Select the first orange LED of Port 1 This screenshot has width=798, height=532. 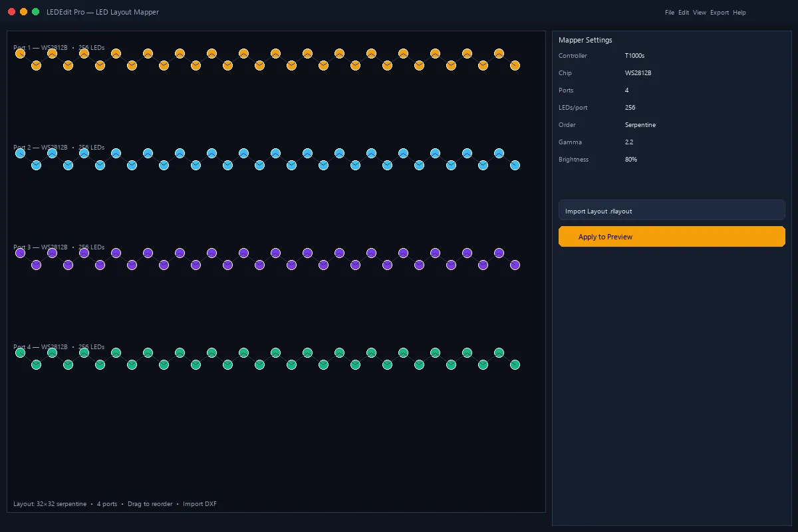(x=20, y=53)
